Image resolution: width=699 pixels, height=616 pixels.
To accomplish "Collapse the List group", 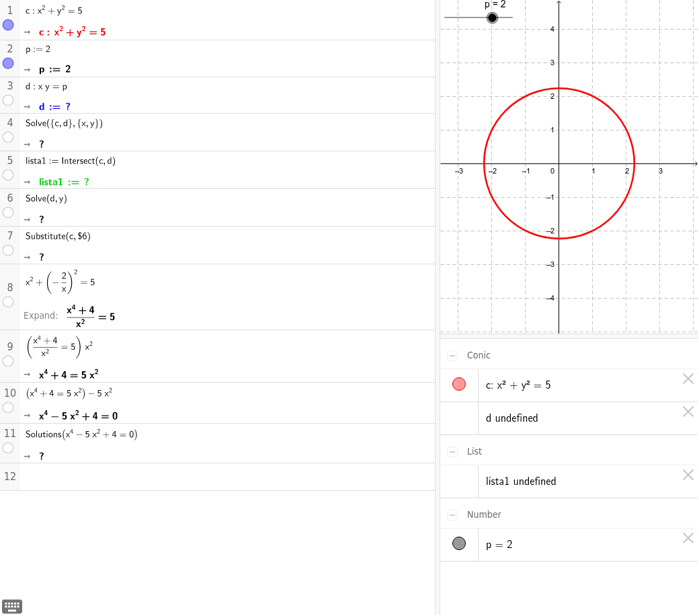I will pyautogui.click(x=452, y=452).
